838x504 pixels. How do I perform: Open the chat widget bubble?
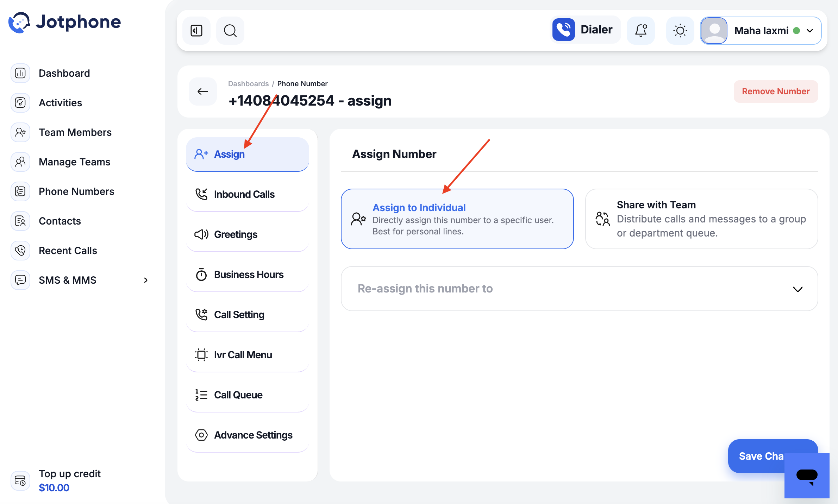(807, 476)
